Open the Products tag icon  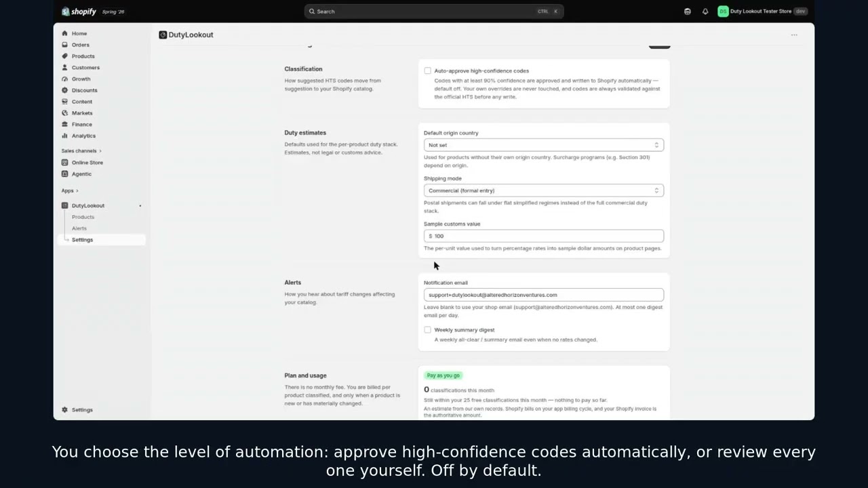[65, 56]
